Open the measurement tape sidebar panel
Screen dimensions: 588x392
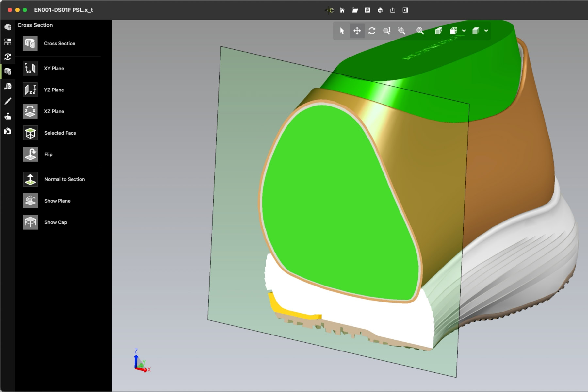(x=8, y=86)
